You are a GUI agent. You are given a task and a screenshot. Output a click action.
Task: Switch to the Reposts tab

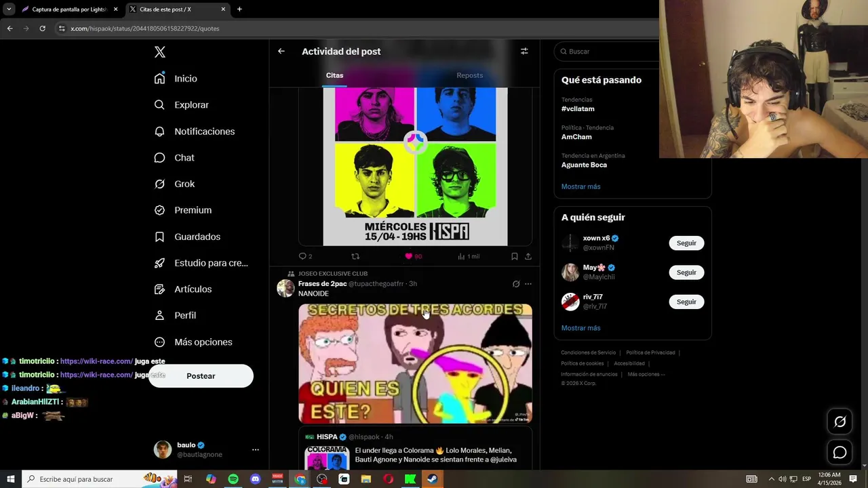point(470,75)
